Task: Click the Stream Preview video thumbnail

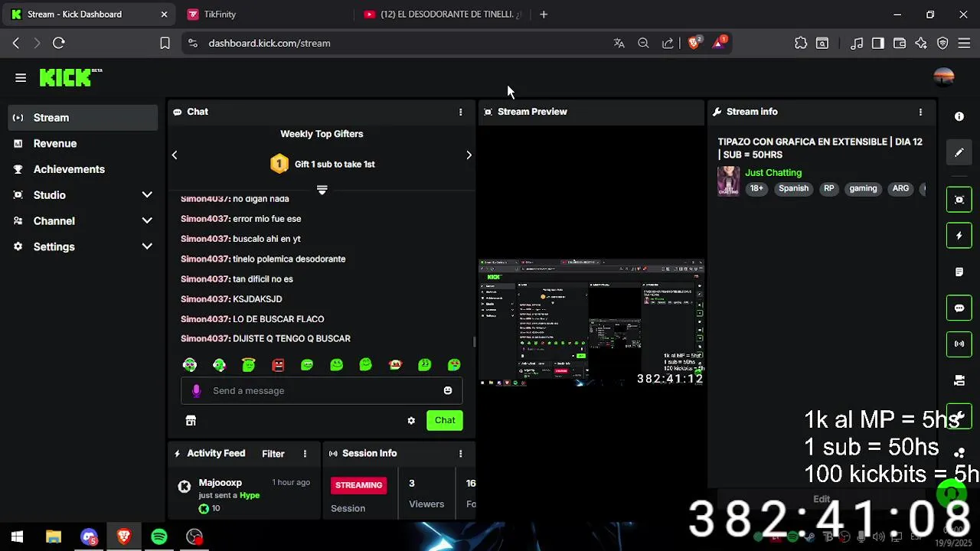Action: [591, 322]
